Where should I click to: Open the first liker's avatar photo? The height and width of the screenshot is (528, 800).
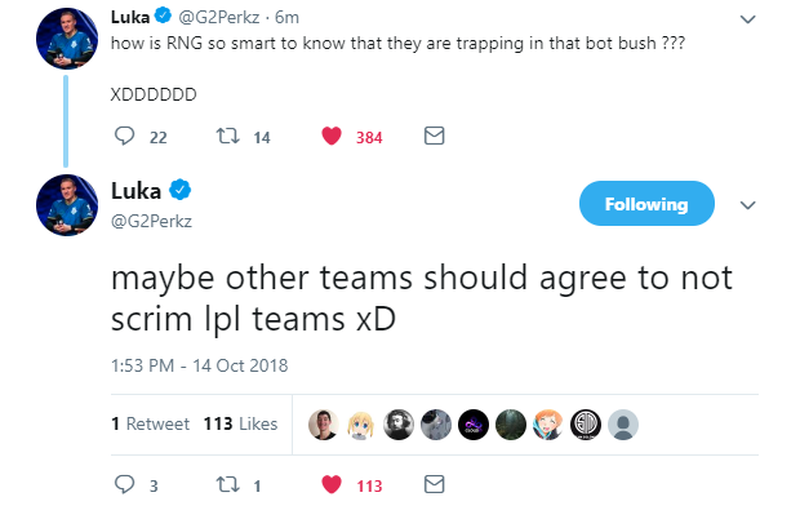[323, 424]
